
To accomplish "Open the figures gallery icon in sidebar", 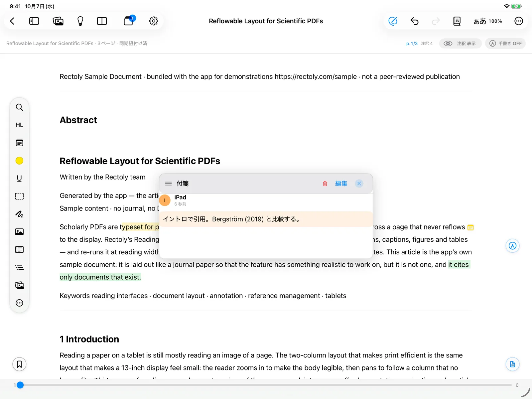I will (x=19, y=285).
